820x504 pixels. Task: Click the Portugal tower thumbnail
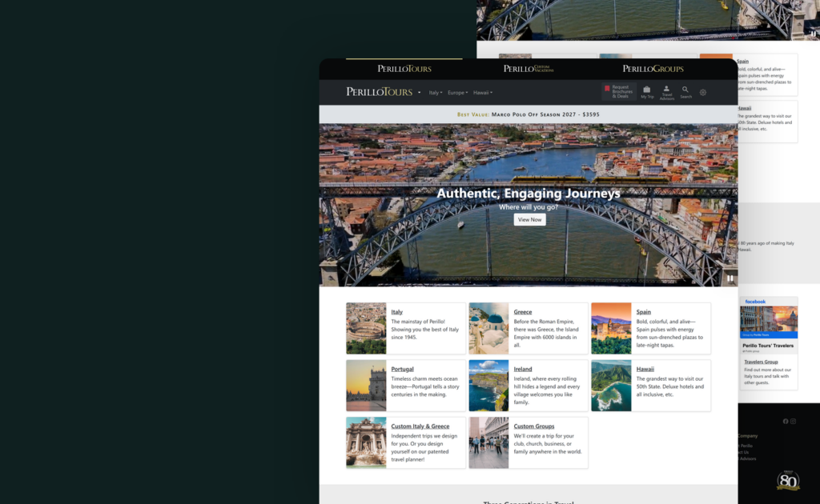pyautogui.click(x=366, y=386)
